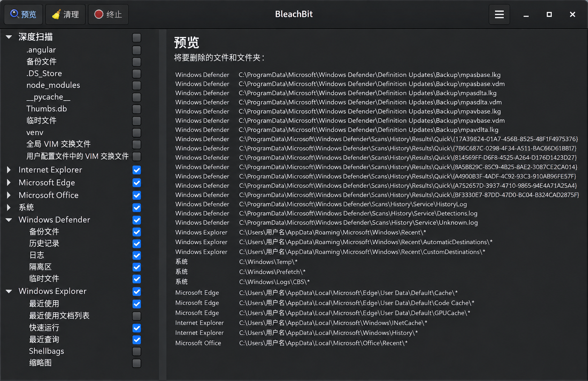Image resolution: width=588 pixels, height=381 pixels.
Task: Expand the Microsoft Edge group
Action: coord(9,183)
